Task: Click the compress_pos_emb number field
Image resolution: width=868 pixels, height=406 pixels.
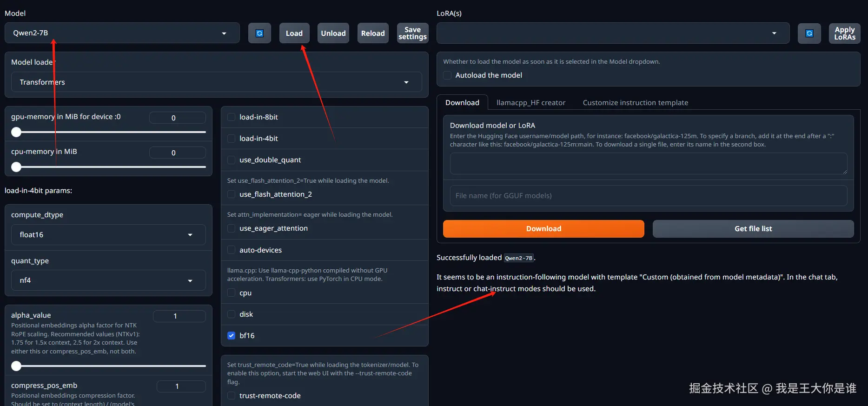Action: pos(181,386)
